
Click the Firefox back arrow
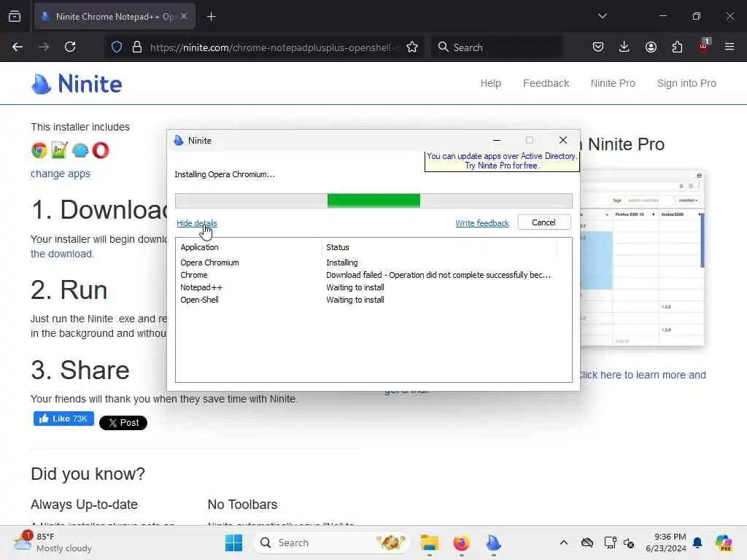pos(18,47)
